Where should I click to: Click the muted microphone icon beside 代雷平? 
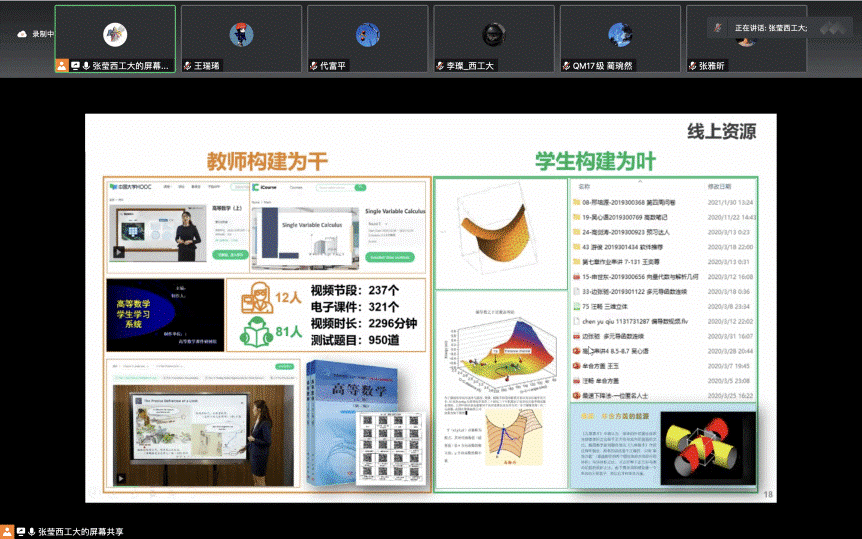pos(314,65)
